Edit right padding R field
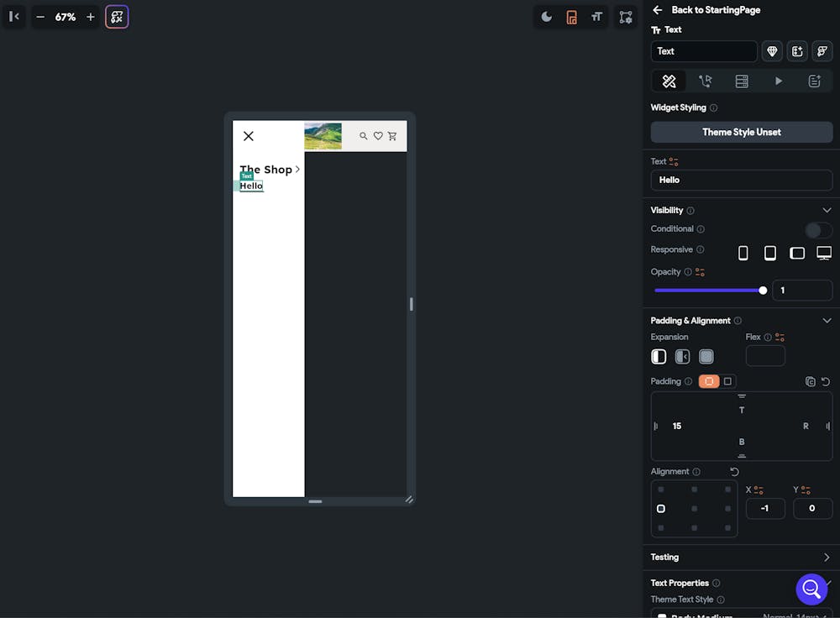The height and width of the screenshot is (618, 840). tap(806, 427)
